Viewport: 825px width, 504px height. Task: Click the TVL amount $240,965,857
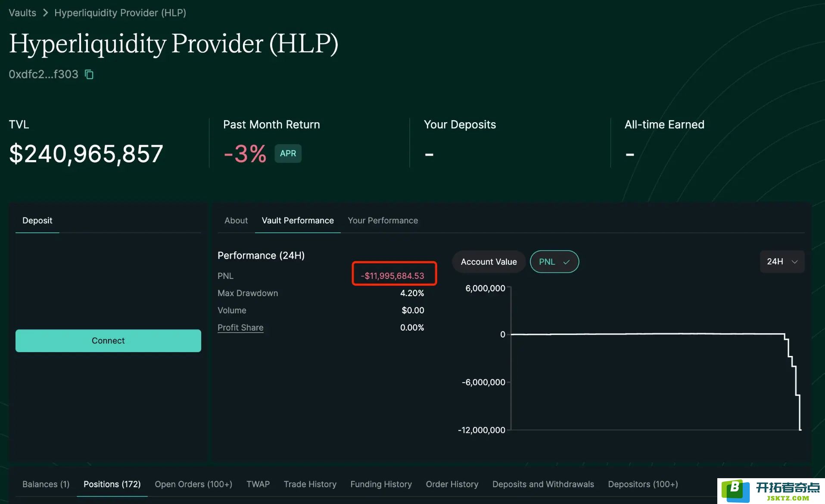click(86, 154)
